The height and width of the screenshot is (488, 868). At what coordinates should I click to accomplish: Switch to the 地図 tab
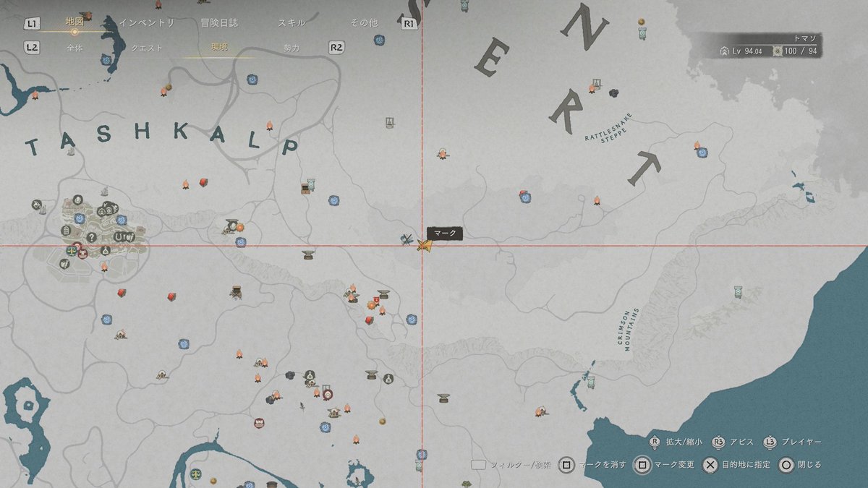[75, 22]
